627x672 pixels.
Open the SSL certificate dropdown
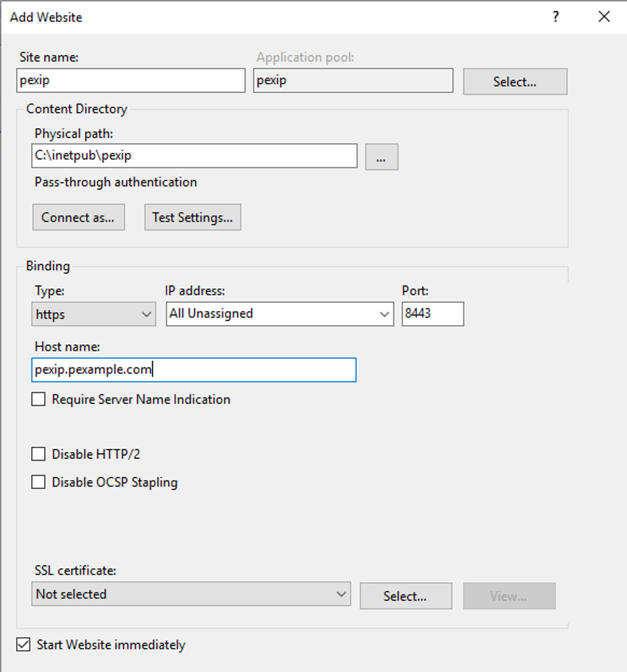point(191,594)
